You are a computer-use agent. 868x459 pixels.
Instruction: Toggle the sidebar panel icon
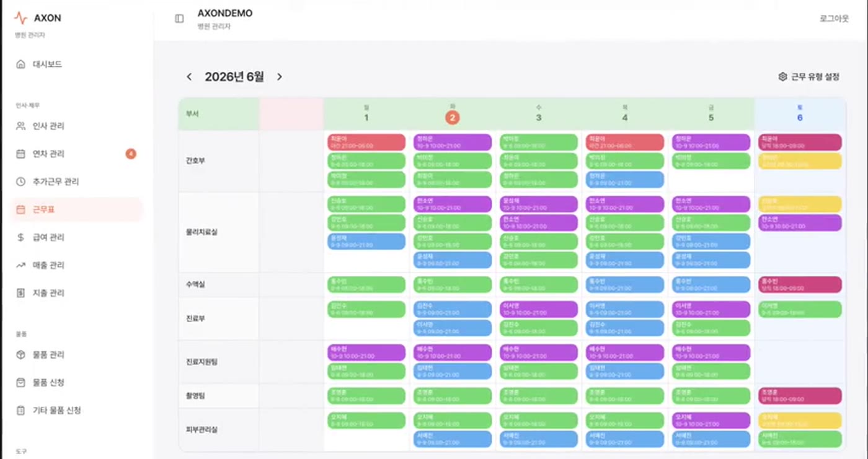pyautogui.click(x=179, y=19)
